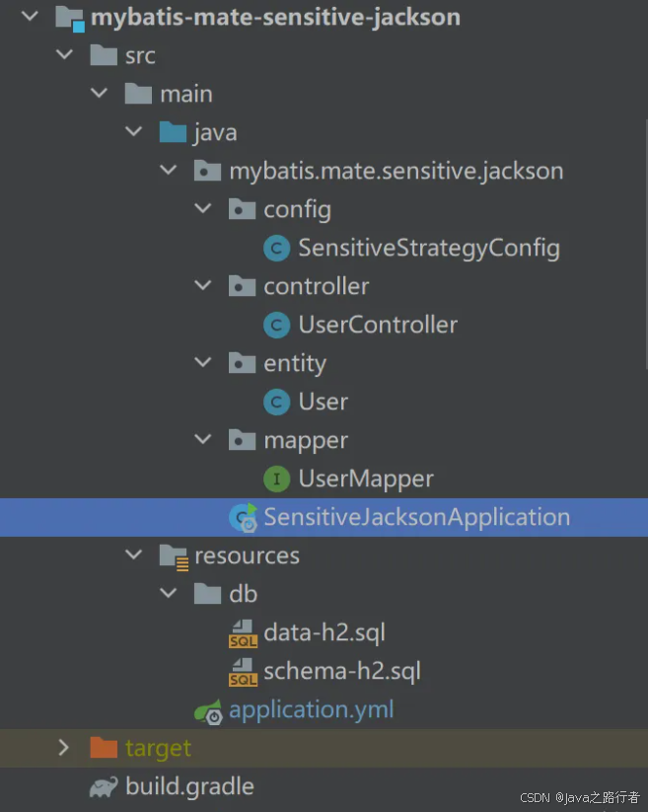Click the orange target folder icon
This screenshot has width=648, height=812.
click(104, 748)
